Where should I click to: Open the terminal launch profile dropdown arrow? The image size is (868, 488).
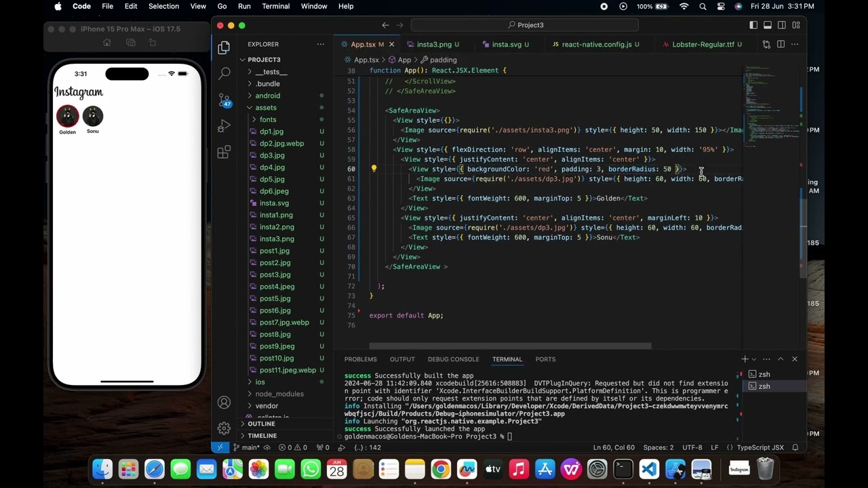(x=753, y=359)
